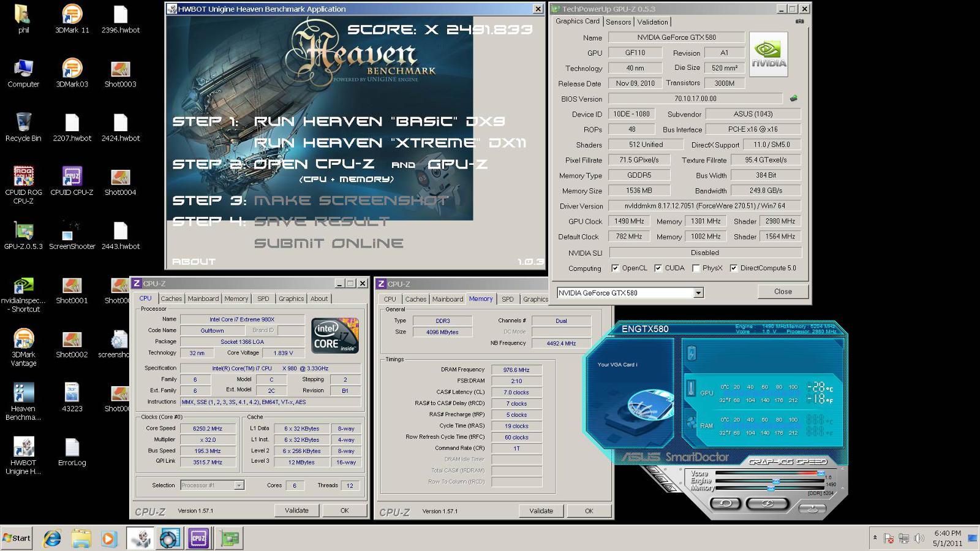Switch to CPU-Z taskbar button
This screenshot has width=980, height=551.
pos(198,538)
